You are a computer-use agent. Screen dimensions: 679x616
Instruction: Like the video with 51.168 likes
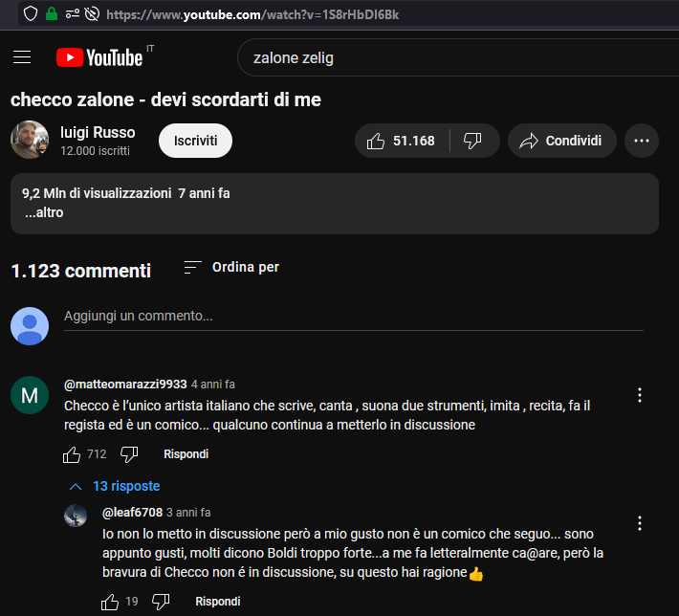pyautogui.click(x=402, y=141)
